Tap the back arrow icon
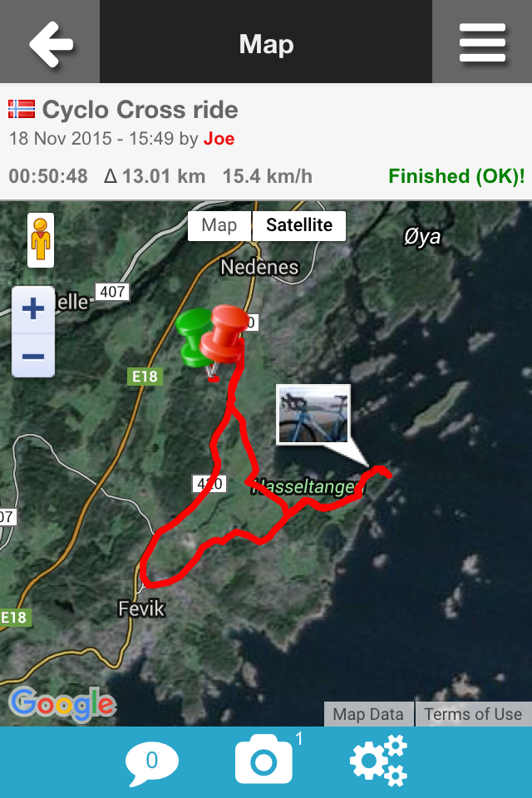The height and width of the screenshot is (798, 532). [x=52, y=44]
